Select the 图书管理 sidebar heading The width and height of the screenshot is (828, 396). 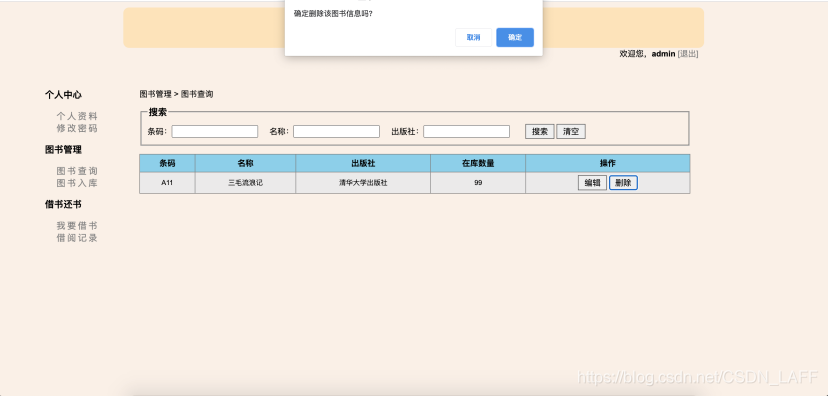(x=63, y=150)
